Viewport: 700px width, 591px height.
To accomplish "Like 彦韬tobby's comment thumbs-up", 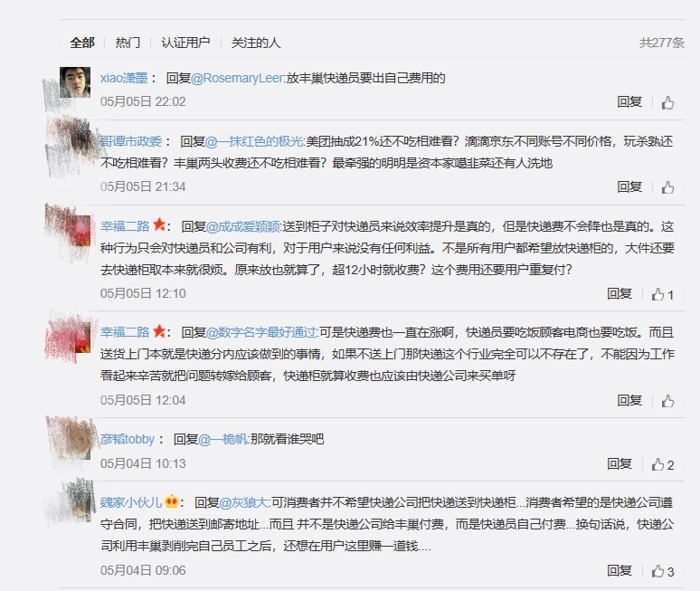I will coord(663,464).
